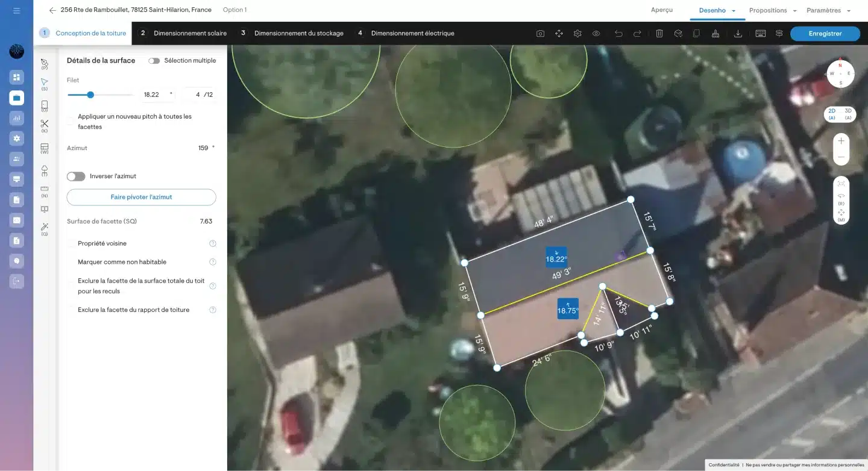This screenshot has width=868, height=471.
Task: Check Propriété voisine checkbox
Action: pyautogui.click(x=72, y=243)
